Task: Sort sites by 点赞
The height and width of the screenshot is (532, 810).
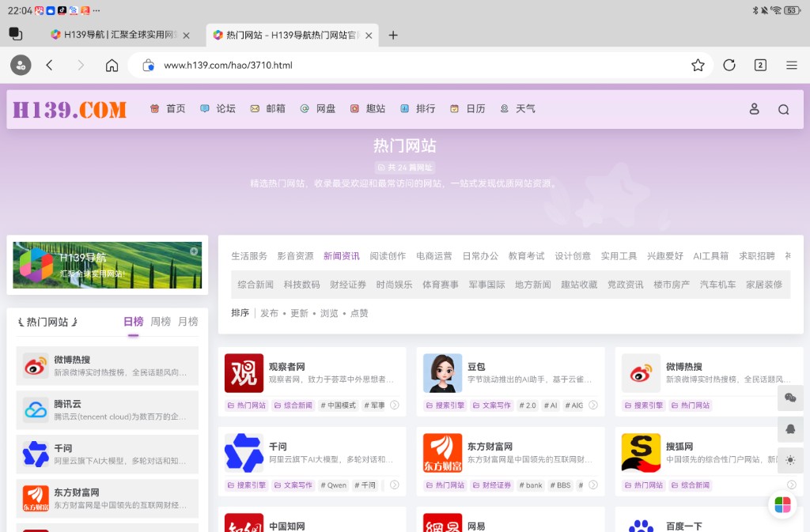Action: pyautogui.click(x=359, y=313)
